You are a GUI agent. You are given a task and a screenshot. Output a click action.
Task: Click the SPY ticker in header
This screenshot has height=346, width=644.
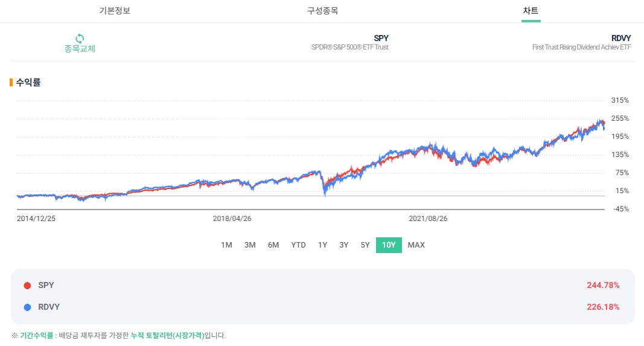point(381,38)
